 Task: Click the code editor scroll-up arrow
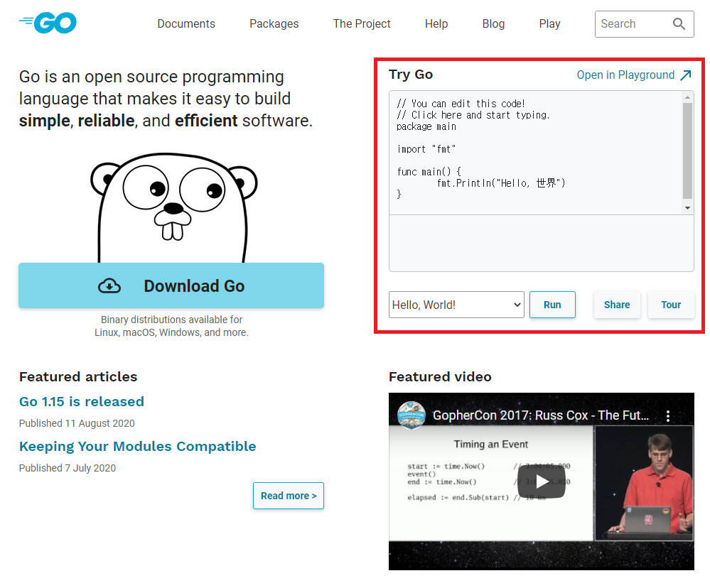pos(687,97)
